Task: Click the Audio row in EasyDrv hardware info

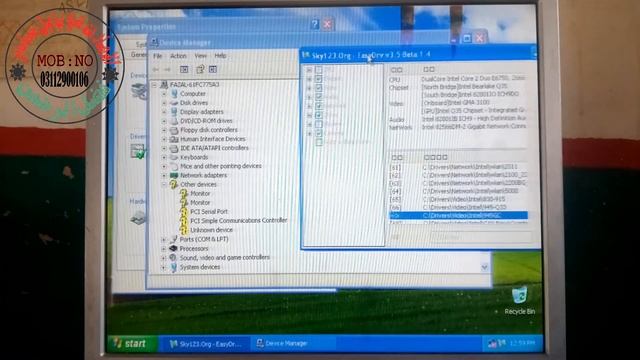Action: (458, 119)
